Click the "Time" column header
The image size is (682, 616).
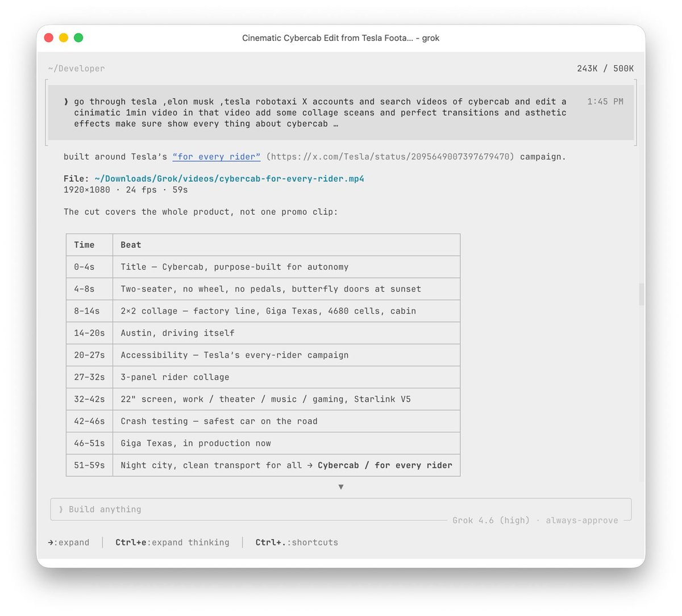point(89,245)
